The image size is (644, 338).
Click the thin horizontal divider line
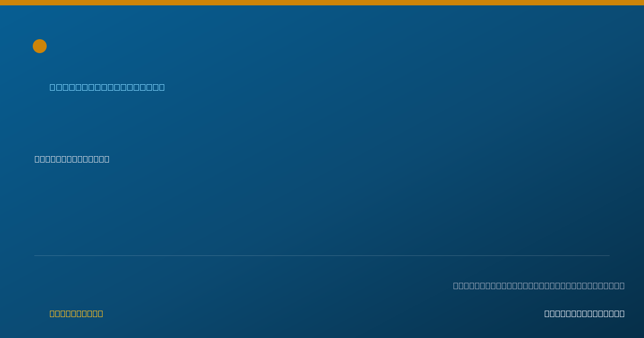pos(322,255)
